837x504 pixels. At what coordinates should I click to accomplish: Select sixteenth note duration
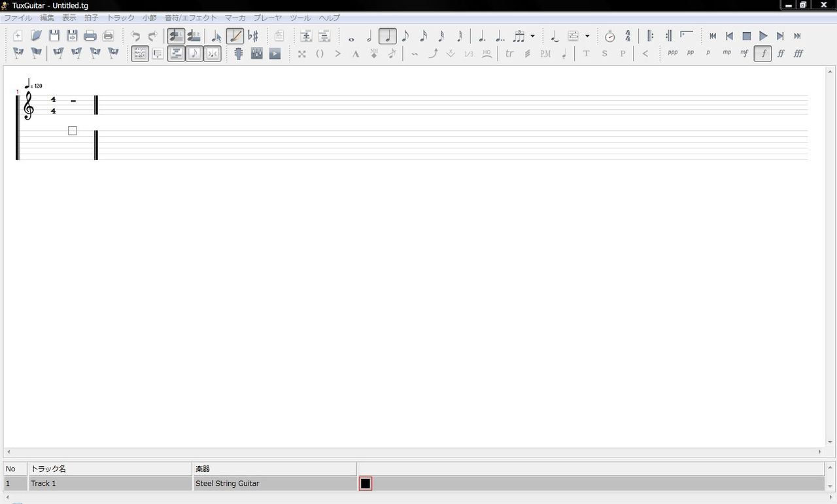pos(424,36)
